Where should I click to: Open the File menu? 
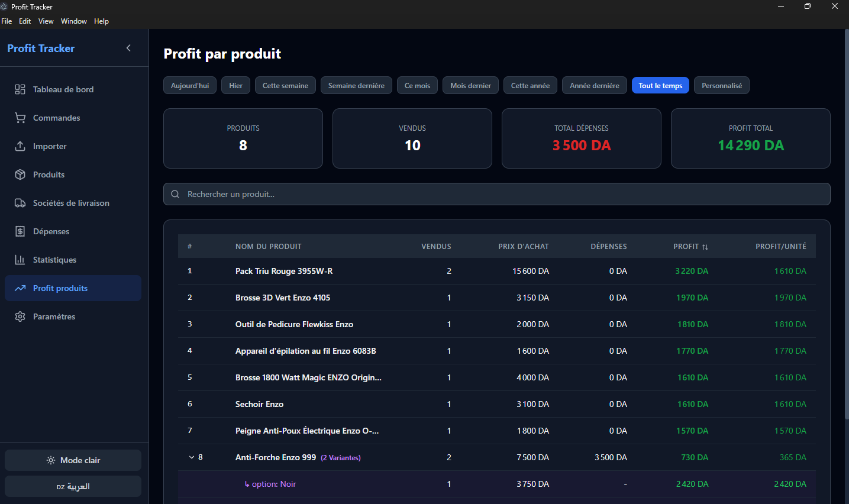(7, 21)
